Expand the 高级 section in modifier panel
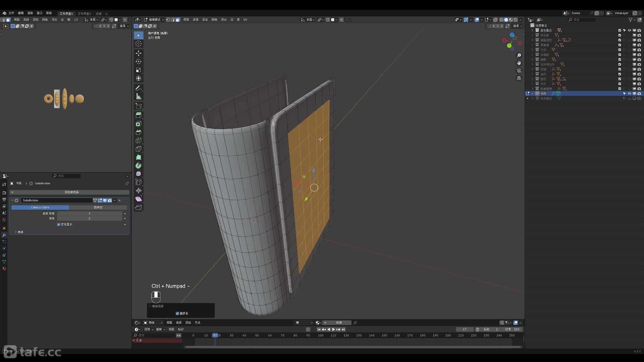644x362 pixels. click(x=16, y=232)
